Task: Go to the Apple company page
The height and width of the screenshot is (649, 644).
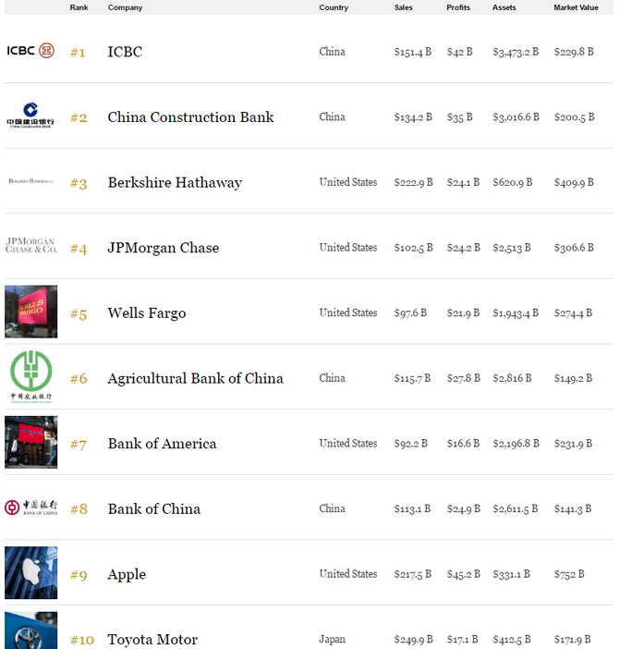Action: click(x=127, y=574)
